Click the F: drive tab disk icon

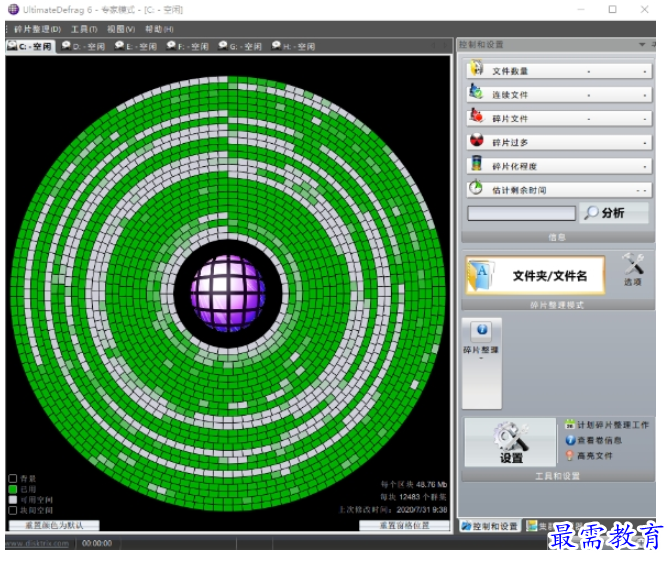click(x=171, y=45)
